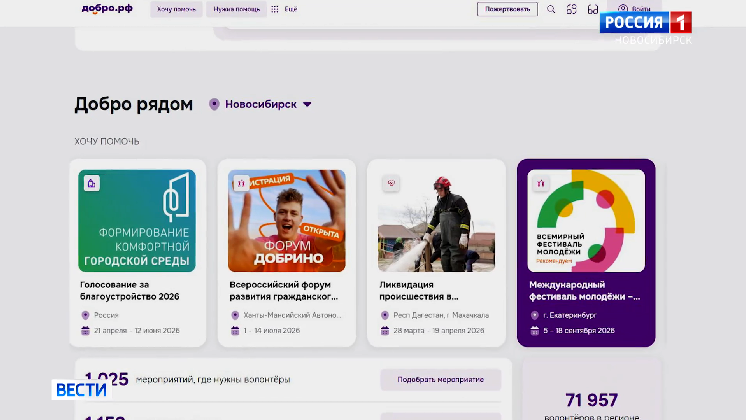Click the ХОЧУ ПОМОЧЬ section label

pos(107,141)
